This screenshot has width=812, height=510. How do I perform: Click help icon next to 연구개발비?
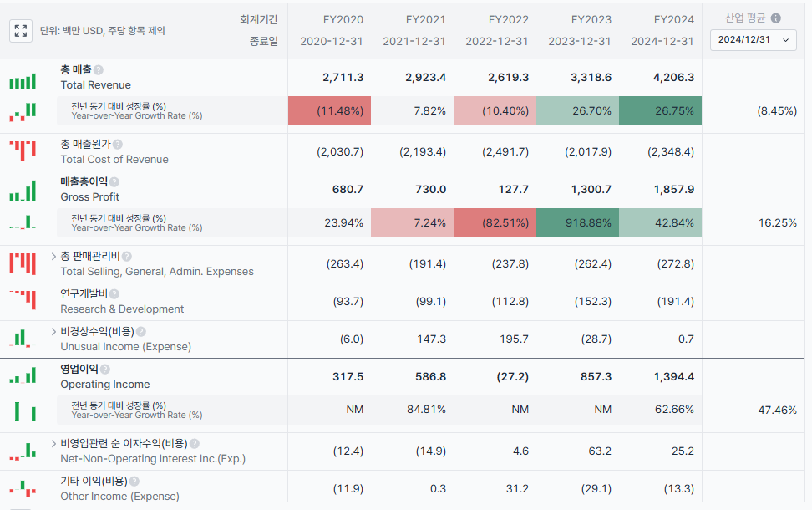[x=114, y=294]
